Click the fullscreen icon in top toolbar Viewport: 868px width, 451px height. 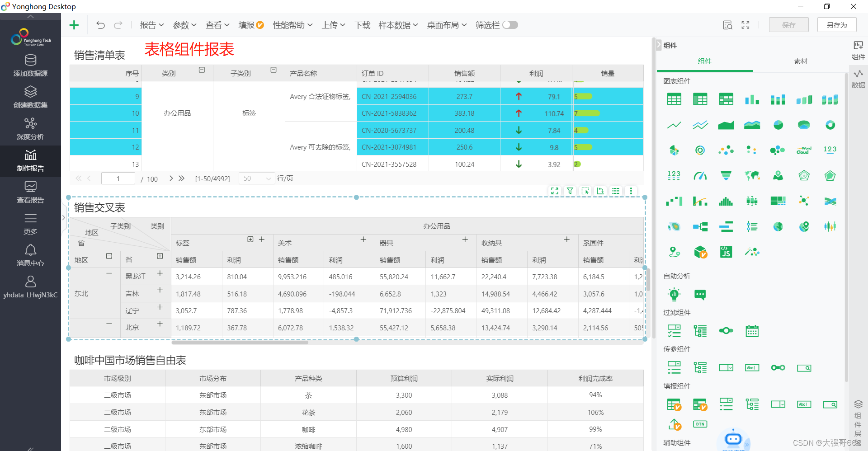coord(745,25)
